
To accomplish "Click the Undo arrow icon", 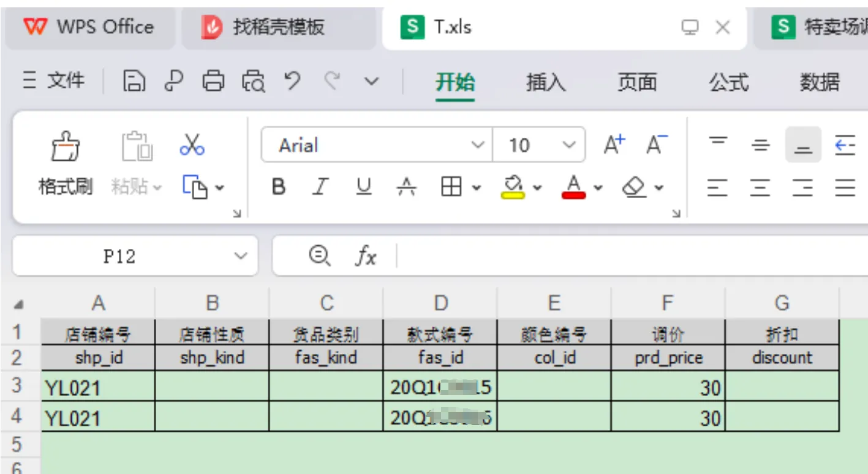I will tap(293, 81).
